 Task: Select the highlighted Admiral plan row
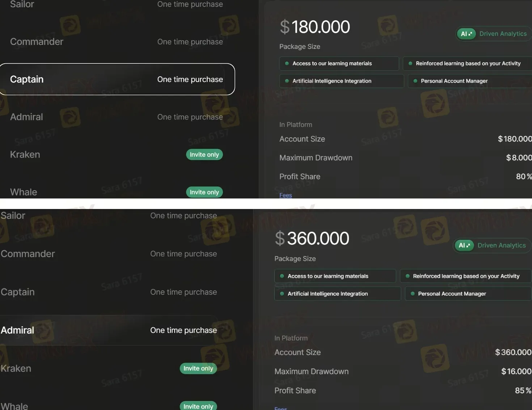(109, 330)
